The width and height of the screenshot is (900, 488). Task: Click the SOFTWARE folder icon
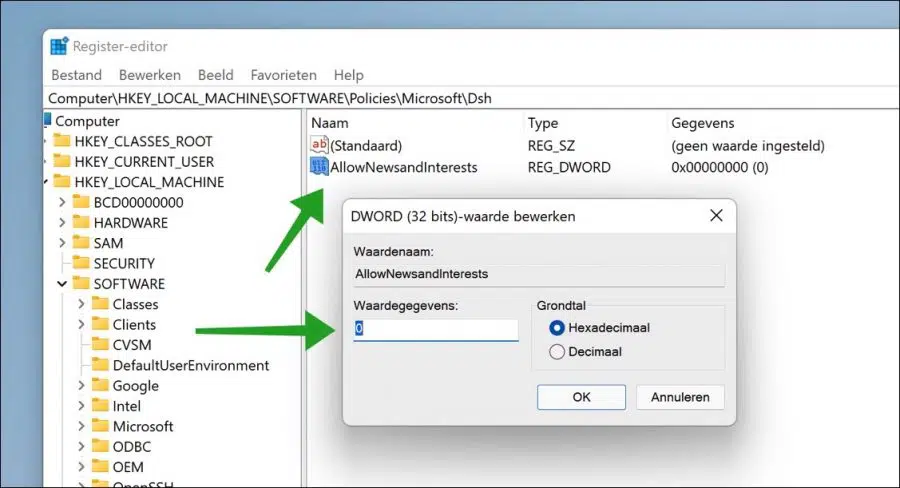81,284
